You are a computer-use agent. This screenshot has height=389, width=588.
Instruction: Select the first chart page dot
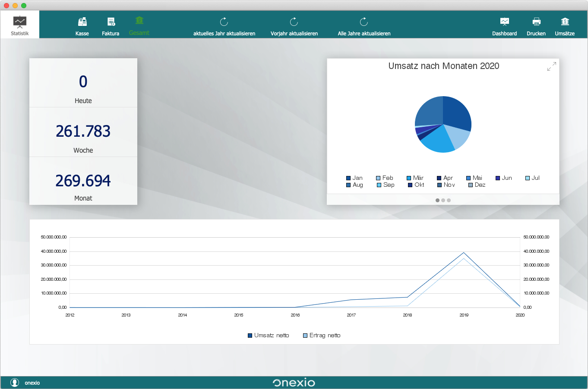pos(438,200)
